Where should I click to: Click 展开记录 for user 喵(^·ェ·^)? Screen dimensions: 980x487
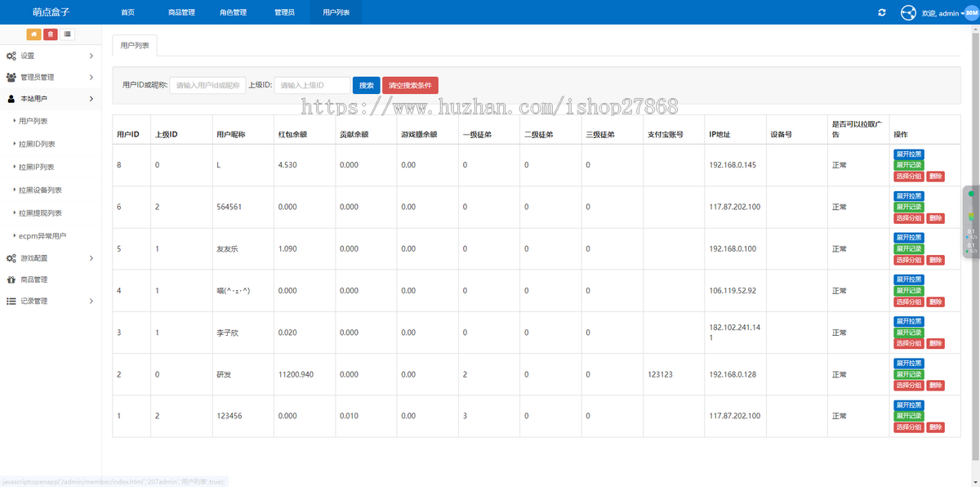pos(908,291)
